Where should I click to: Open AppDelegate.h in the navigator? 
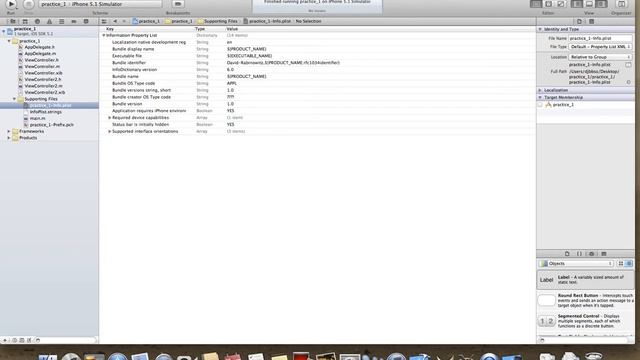click(39, 47)
